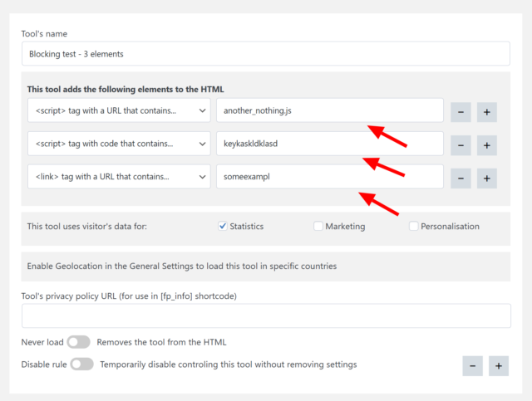
Task: Click the minus button beside Disable rule
Action: pyautogui.click(x=472, y=366)
